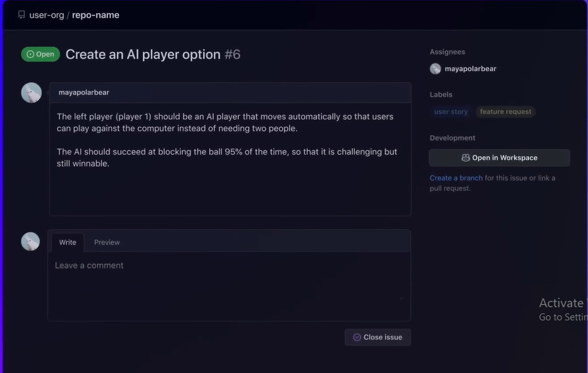Click the author avatar beside the issue comment
This screenshot has height=373, width=588.
click(x=31, y=93)
